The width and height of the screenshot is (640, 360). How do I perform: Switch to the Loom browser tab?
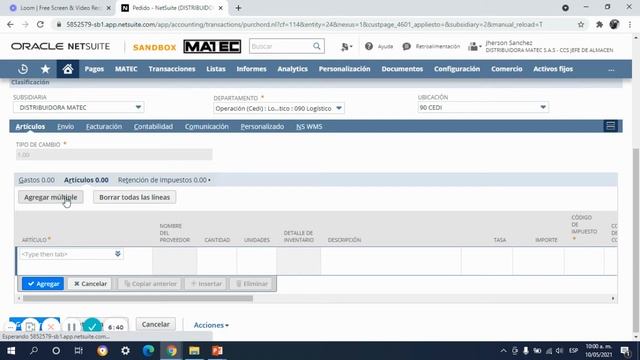point(60,8)
